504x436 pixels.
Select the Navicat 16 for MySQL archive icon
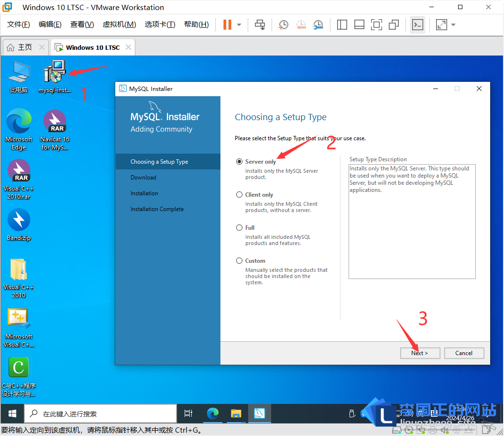click(x=55, y=130)
